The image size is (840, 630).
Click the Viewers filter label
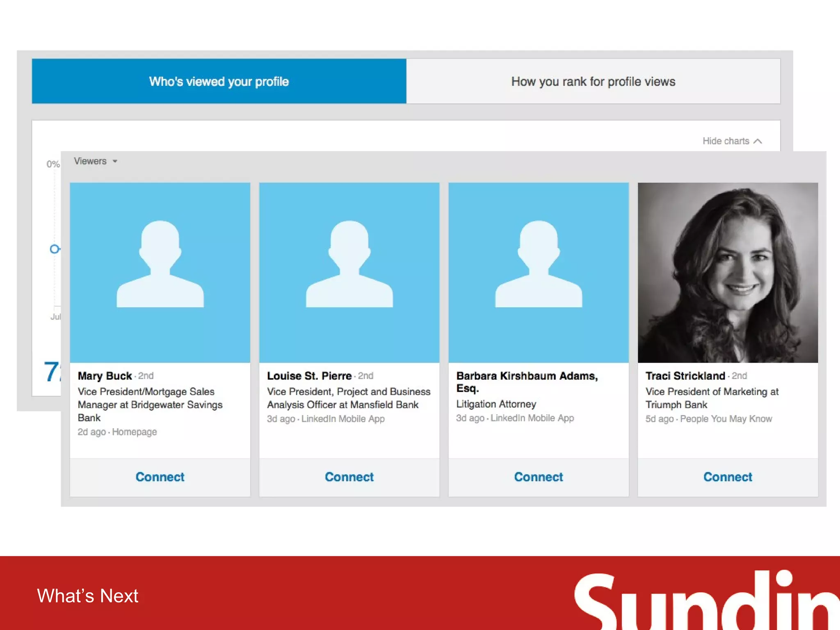(x=90, y=161)
